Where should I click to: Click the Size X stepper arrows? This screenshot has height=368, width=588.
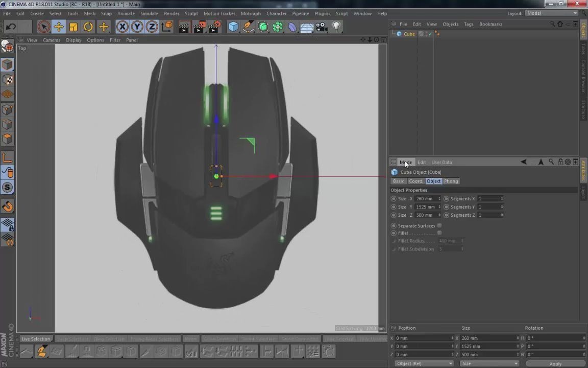click(x=439, y=198)
